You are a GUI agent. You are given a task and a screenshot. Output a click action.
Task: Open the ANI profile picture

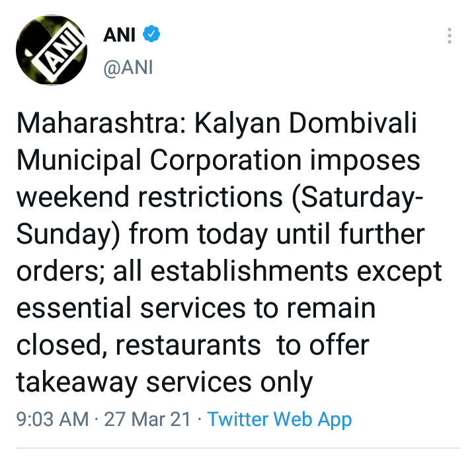[x=52, y=51]
